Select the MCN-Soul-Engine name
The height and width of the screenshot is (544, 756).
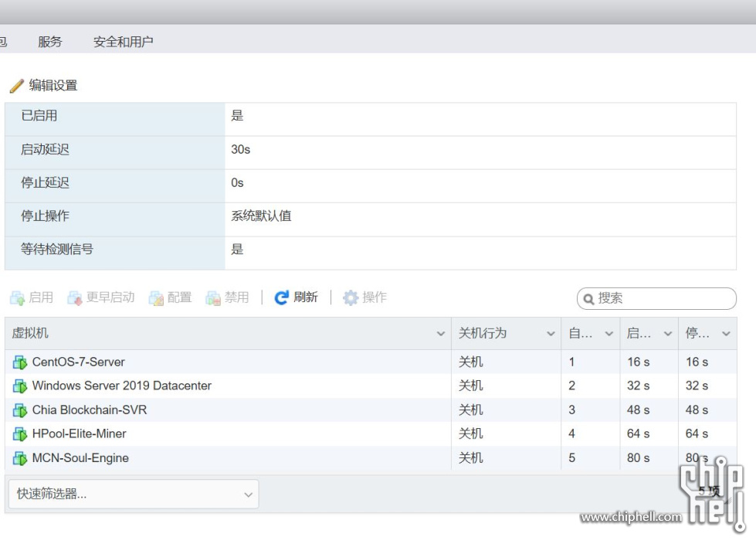(x=80, y=458)
